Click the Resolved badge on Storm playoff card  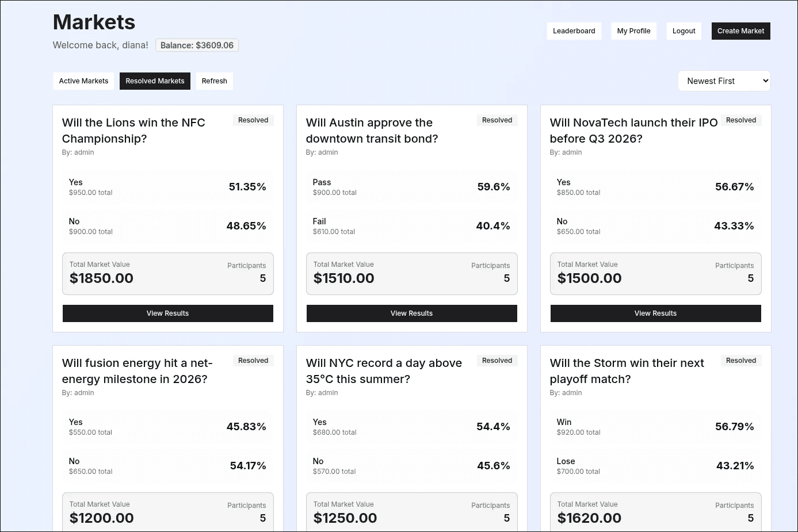(741, 361)
